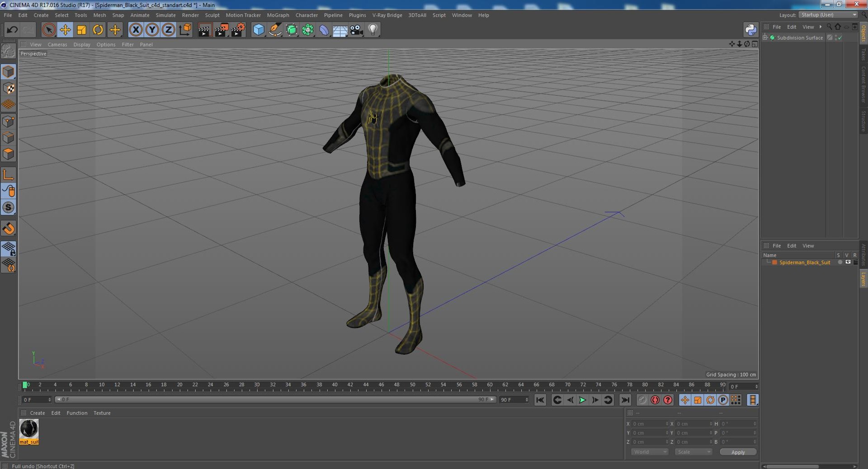Screen dimensions: 868x469
Task: Click the Array modeling object icon
Action: tap(308, 30)
